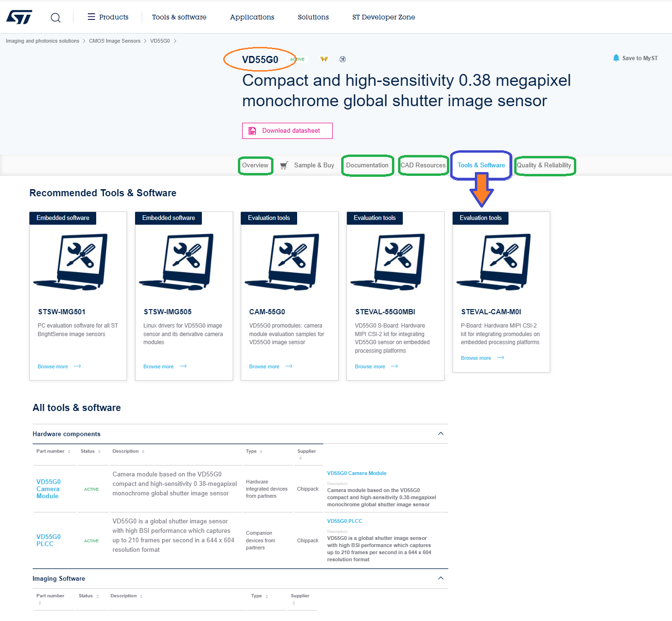Switch to the Overview tab
672x621 pixels.
[255, 165]
